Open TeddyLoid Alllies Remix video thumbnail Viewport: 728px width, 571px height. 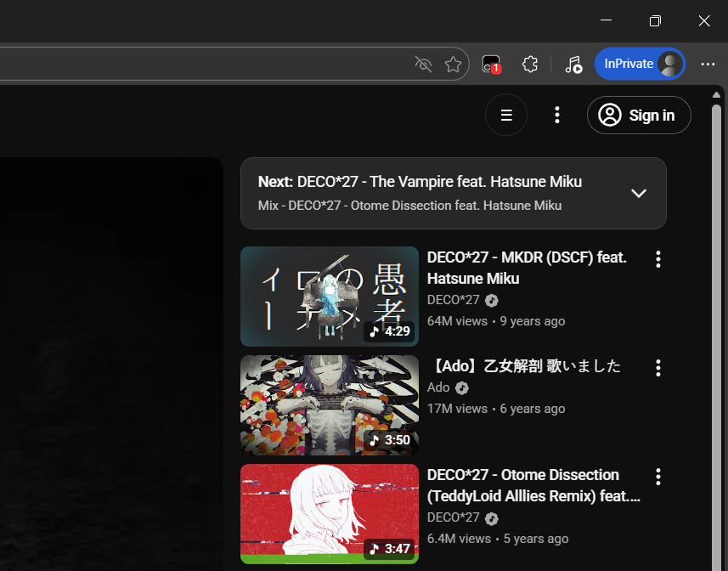pos(330,514)
